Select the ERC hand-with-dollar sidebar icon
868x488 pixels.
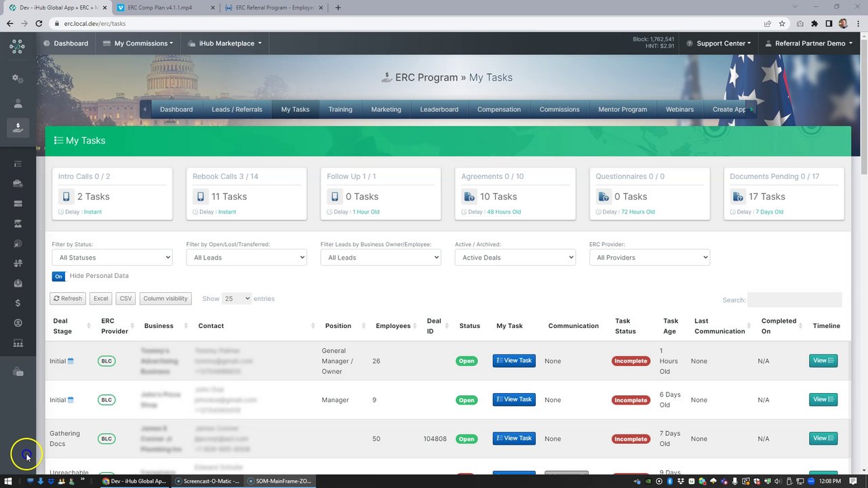click(x=18, y=127)
